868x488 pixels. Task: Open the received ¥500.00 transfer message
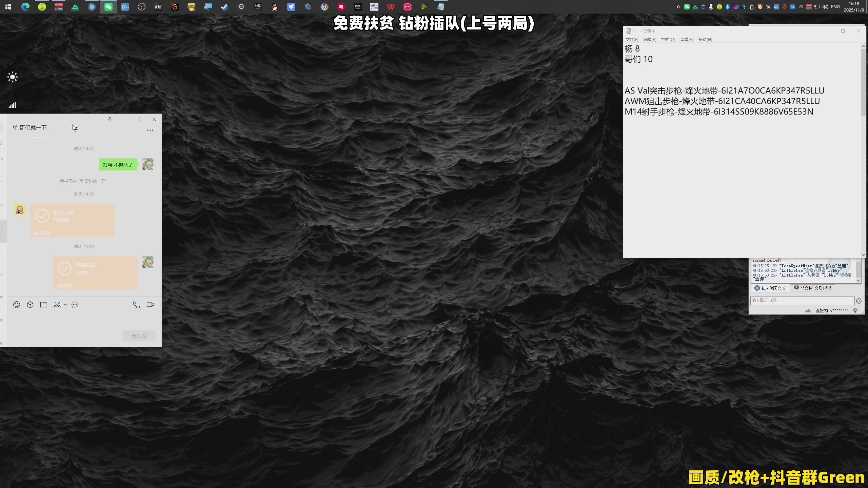tap(73, 220)
